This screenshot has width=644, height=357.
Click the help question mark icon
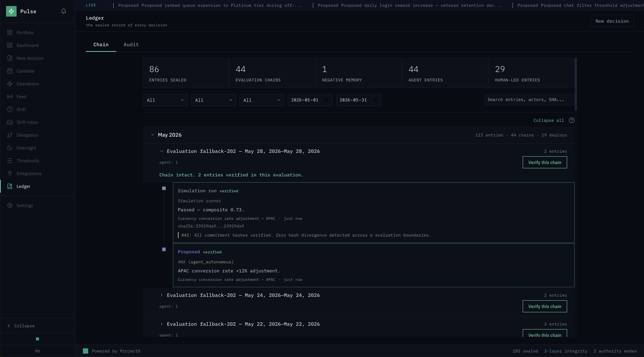572,120
